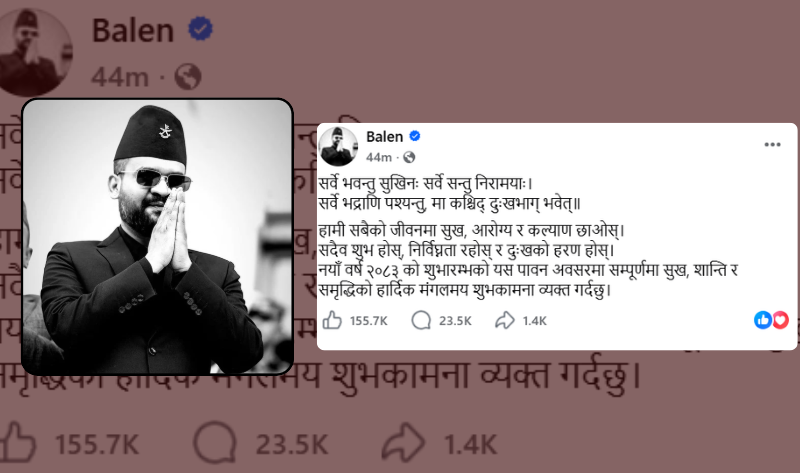Image resolution: width=800 pixels, height=473 pixels.
Task: View the 23.5K comments count in card
Action: point(455,321)
